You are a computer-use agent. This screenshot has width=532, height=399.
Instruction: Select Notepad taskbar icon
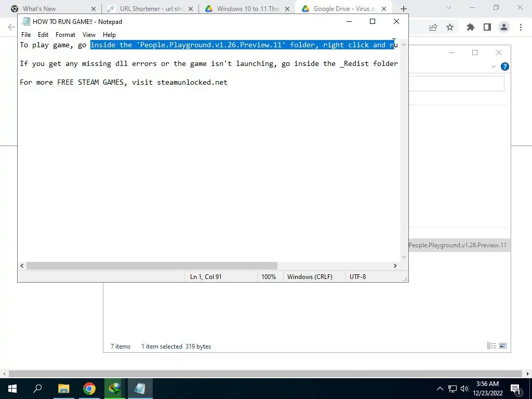(x=140, y=389)
